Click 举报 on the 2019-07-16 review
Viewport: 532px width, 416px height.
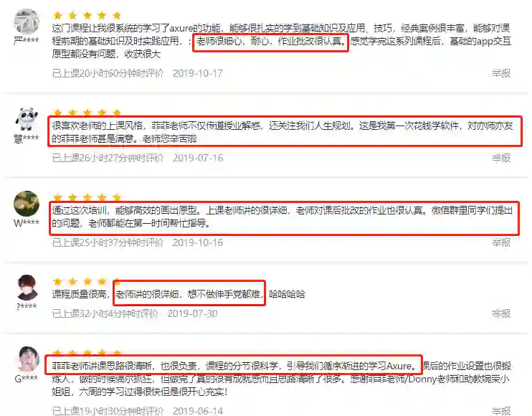501,158
